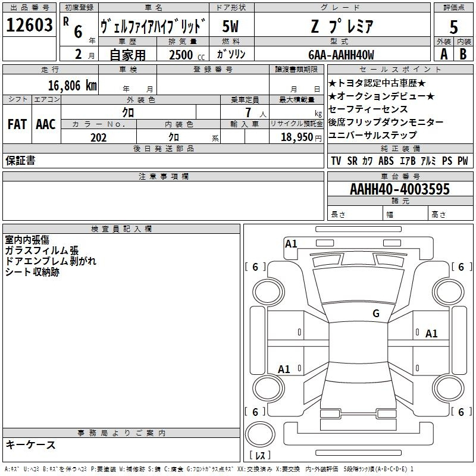Click the overall evaluation score 5
This screenshot has height=476, width=476.
pyautogui.click(x=454, y=27)
